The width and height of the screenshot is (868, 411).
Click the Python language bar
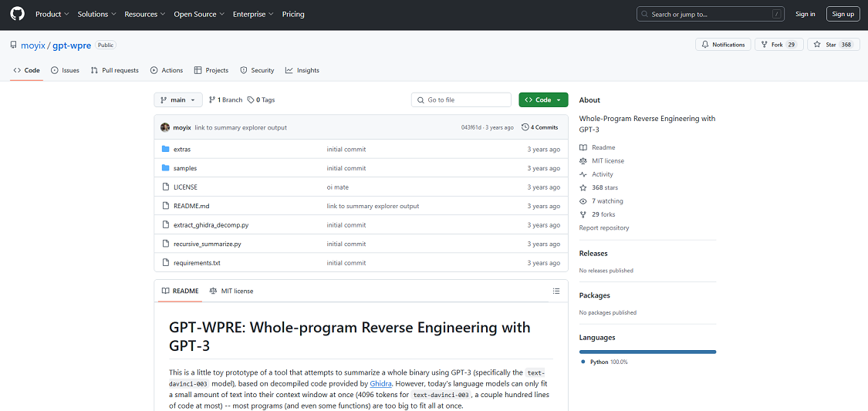pos(647,352)
